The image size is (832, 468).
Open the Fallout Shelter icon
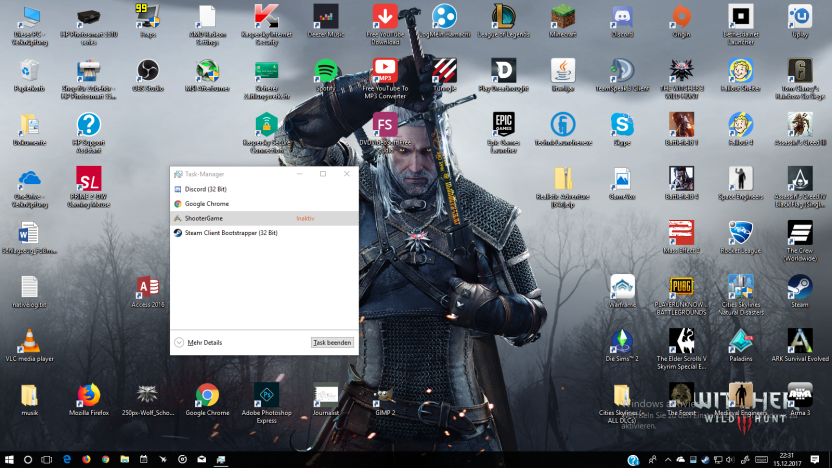741,71
